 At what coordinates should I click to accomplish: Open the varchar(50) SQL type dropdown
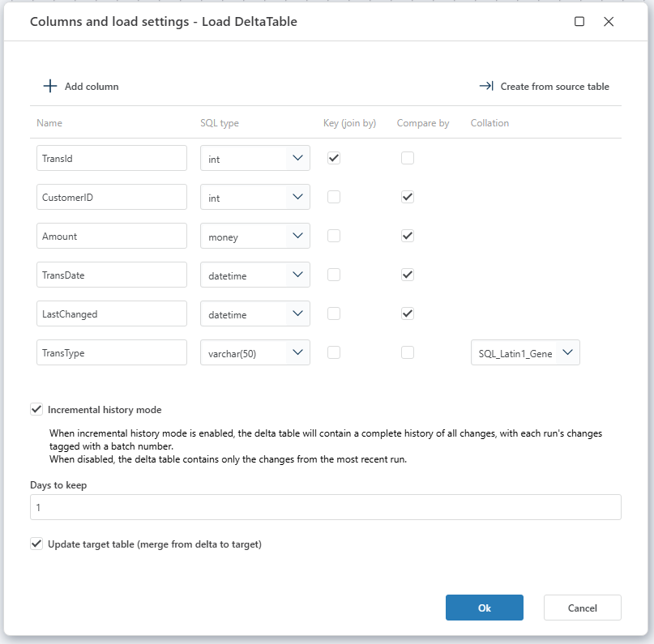pyautogui.click(x=254, y=352)
